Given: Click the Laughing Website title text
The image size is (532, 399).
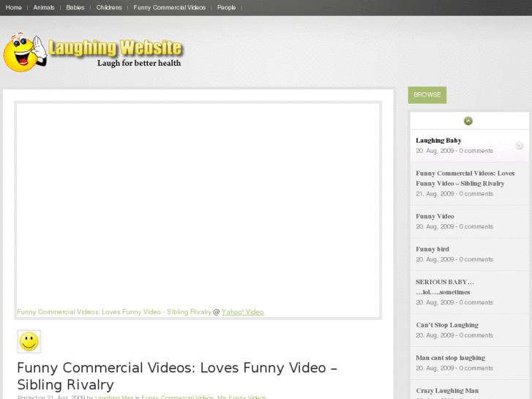Looking at the screenshot, I should [115, 48].
